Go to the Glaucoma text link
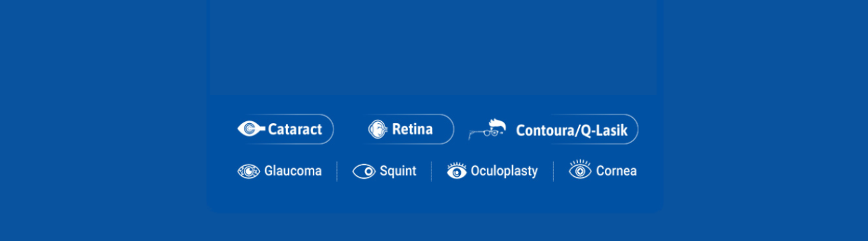The width and height of the screenshot is (868, 241). 293,171
